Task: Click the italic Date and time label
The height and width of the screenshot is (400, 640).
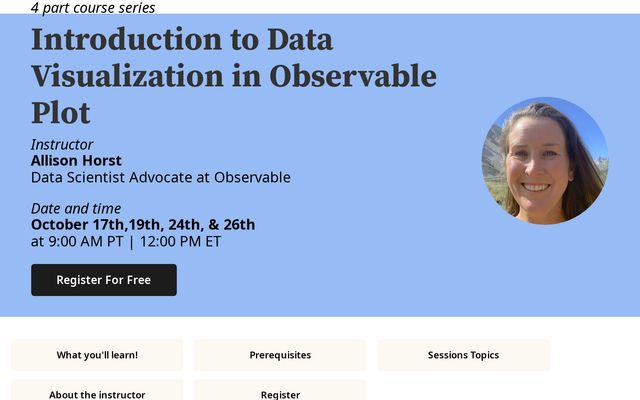Action: pos(76,209)
